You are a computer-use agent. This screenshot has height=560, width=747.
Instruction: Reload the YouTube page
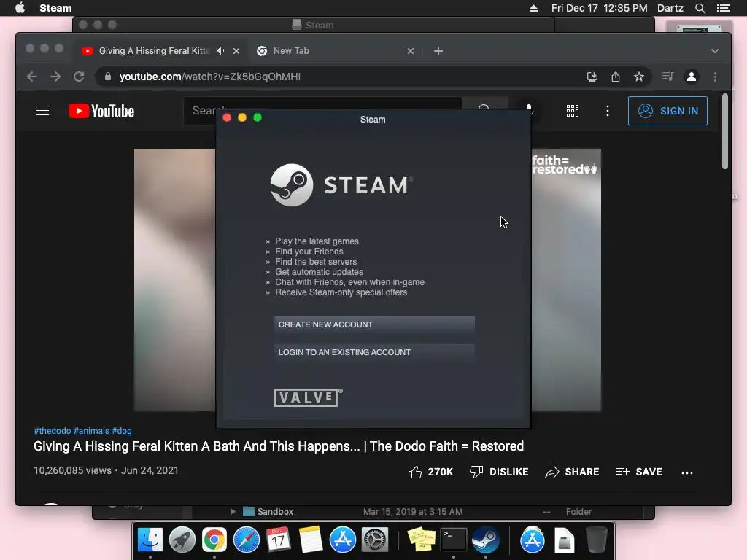(x=79, y=77)
